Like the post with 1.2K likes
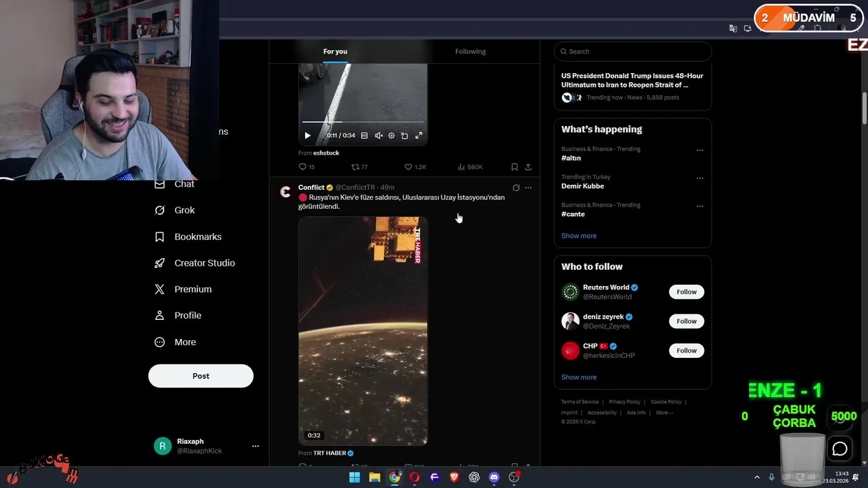Image resolution: width=868 pixels, height=488 pixels. click(415, 167)
